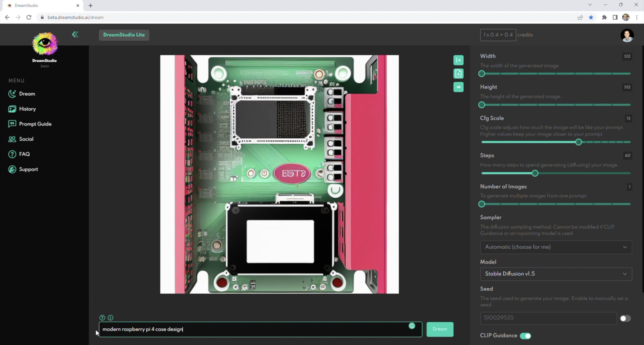The height and width of the screenshot is (345, 644).
Task: Bookmark this page with the star icon
Action: [591, 17]
